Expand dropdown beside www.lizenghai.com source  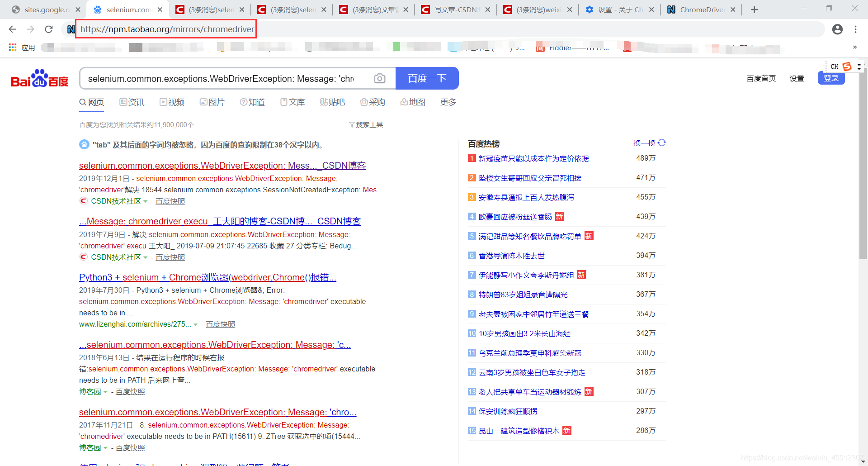[x=195, y=324]
